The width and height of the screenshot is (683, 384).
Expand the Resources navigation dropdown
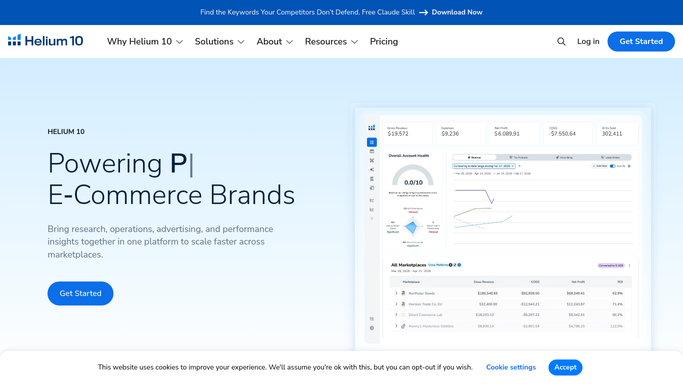point(331,41)
